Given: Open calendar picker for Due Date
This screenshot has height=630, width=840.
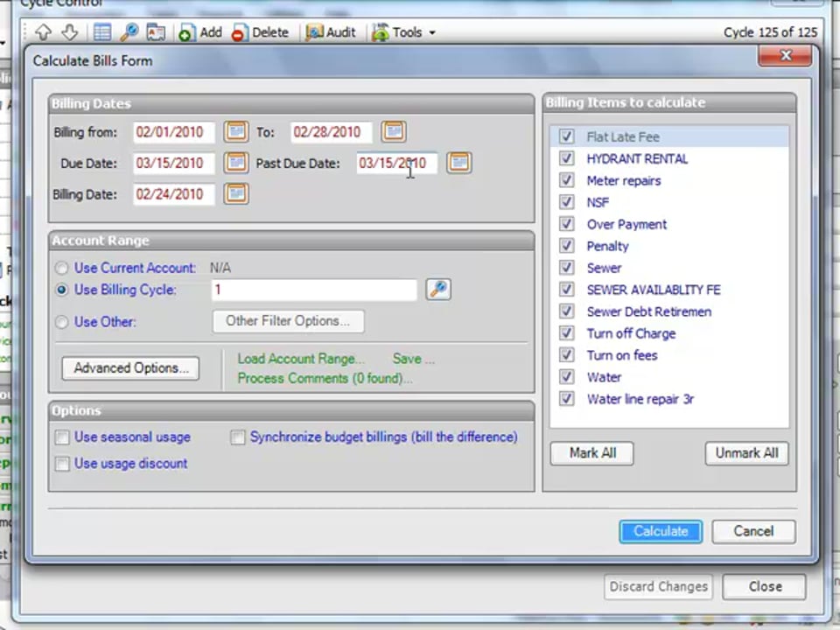Looking at the screenshot, I should [236, 163].
